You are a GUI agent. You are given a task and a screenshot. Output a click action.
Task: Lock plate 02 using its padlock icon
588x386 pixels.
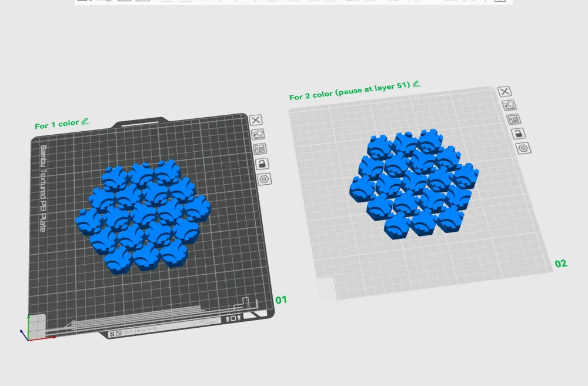(519, 134)
